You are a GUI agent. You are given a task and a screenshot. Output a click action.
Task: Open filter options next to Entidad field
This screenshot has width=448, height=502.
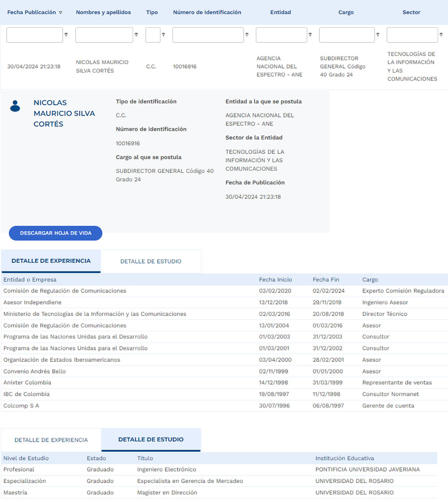[310, 35]
